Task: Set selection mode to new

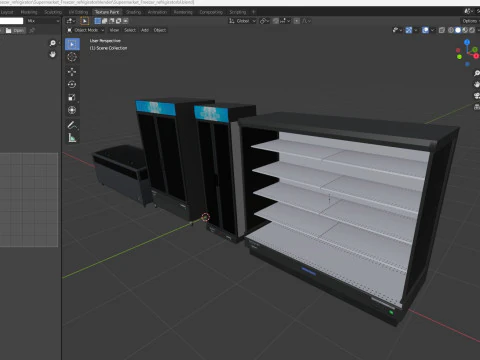Action: pyautogui.click(x=98, y=21)
